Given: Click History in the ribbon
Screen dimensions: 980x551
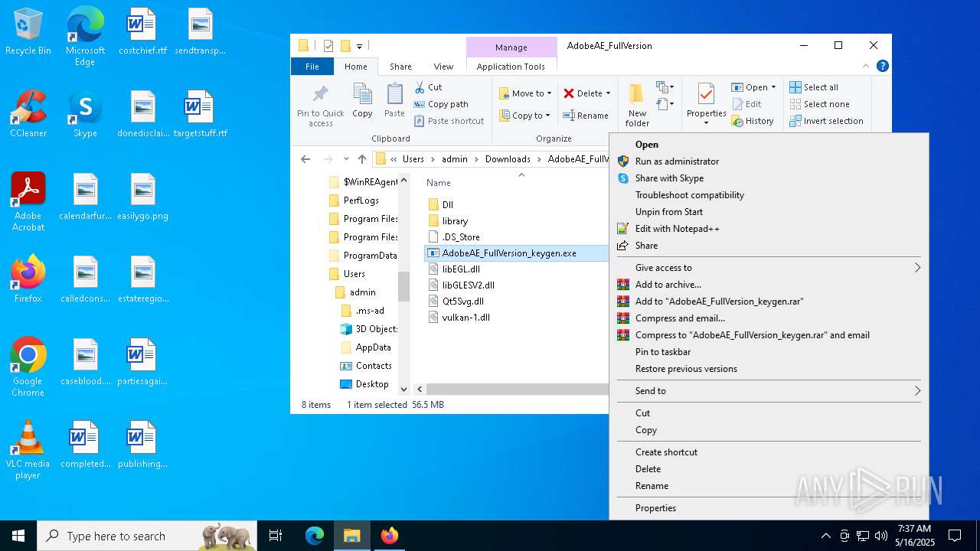Looking at the screenshot, I should click(x=753, y=121).
